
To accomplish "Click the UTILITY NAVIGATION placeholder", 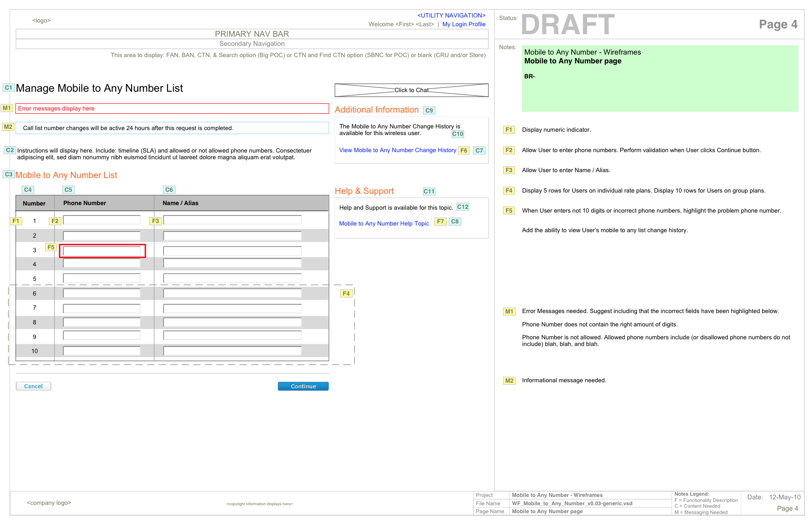I will point(451,15).
